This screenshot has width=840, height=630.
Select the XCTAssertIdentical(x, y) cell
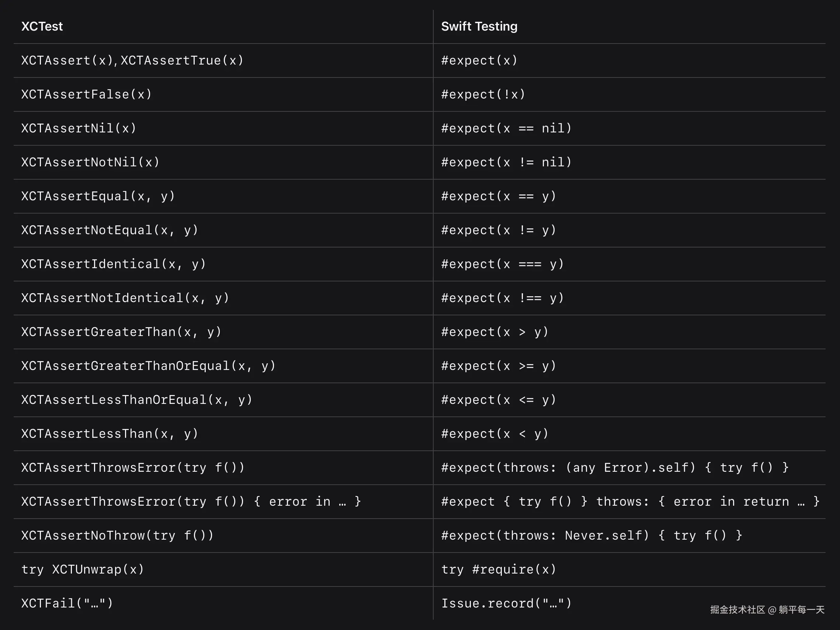point(114,264)
